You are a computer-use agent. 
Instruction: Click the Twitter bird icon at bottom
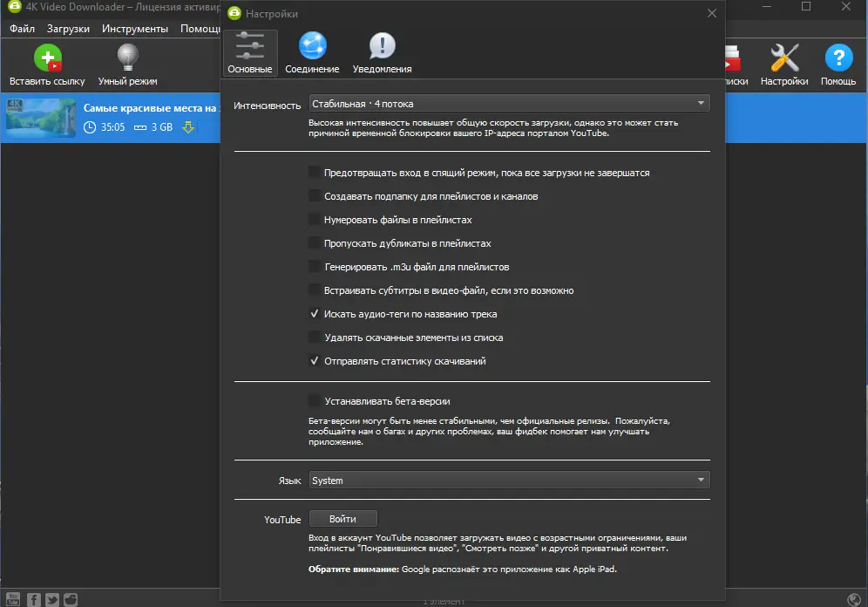click(x=52, y=600)
